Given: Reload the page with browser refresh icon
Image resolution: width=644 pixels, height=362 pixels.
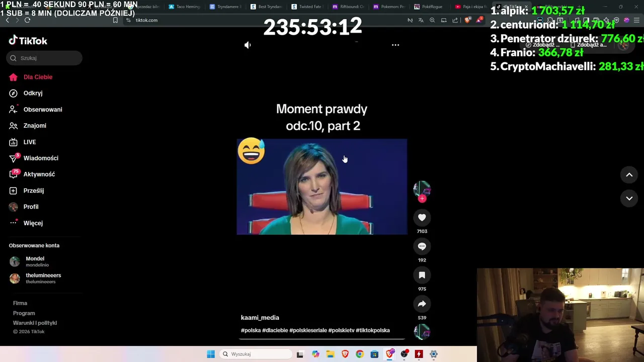Looking at the screenshot, I should coord(27,20).
